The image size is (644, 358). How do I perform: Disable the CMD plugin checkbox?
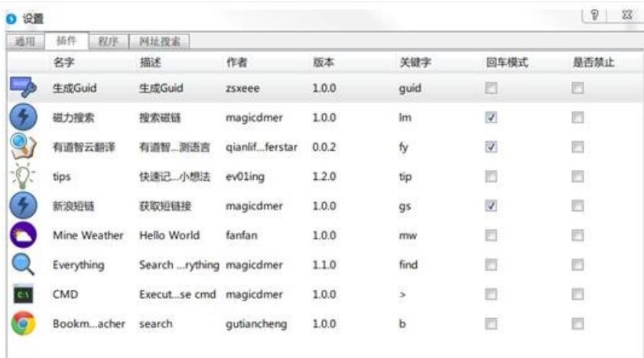[577, 295]
